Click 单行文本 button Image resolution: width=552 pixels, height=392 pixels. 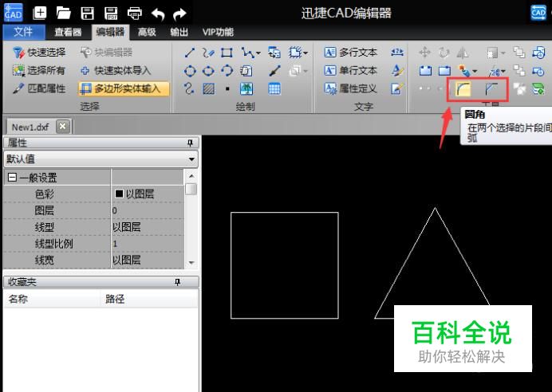[x=350, y=71]
